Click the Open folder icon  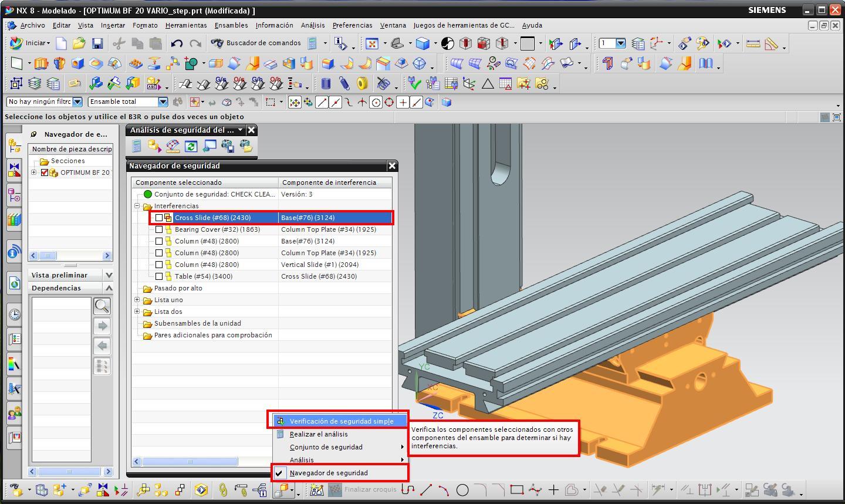[79, 43]
